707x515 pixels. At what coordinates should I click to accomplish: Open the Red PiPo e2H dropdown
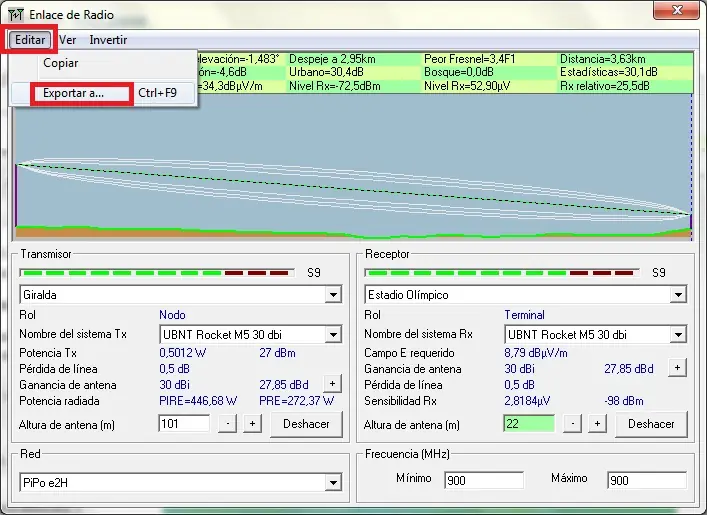point(333,483)
